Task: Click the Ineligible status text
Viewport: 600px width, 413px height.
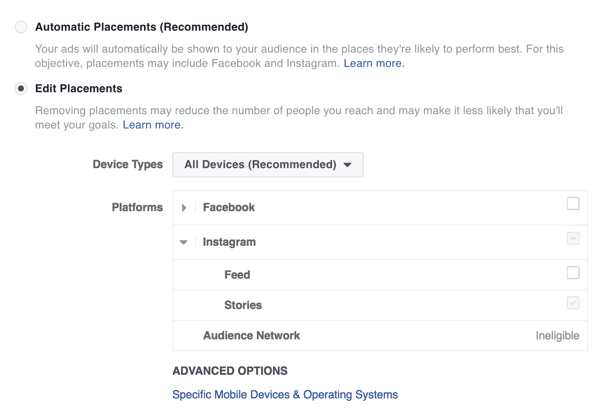Action: 557,336
